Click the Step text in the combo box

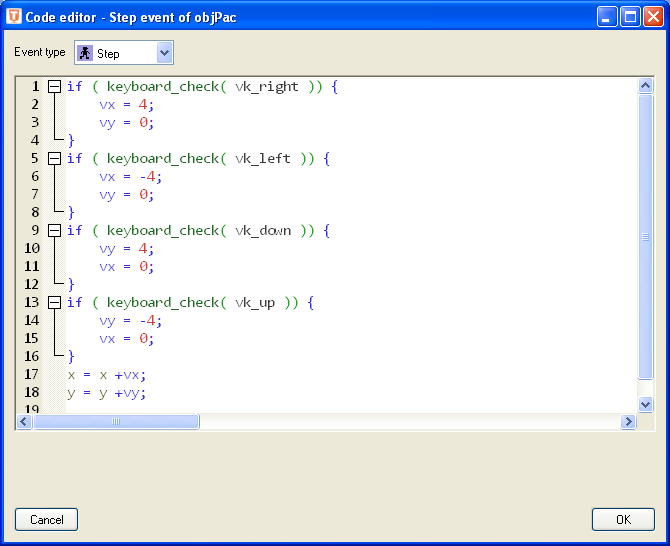[x=108, y=54]
